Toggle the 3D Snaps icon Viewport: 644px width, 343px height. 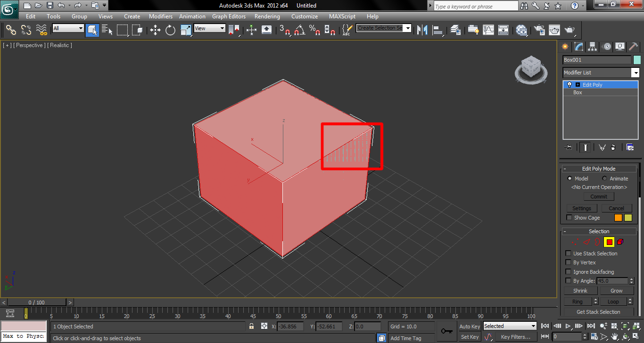pos(285,30)
